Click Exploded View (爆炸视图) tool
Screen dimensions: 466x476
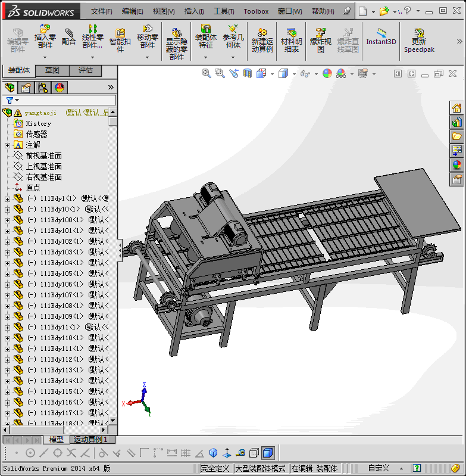click(x=320, y=41)
